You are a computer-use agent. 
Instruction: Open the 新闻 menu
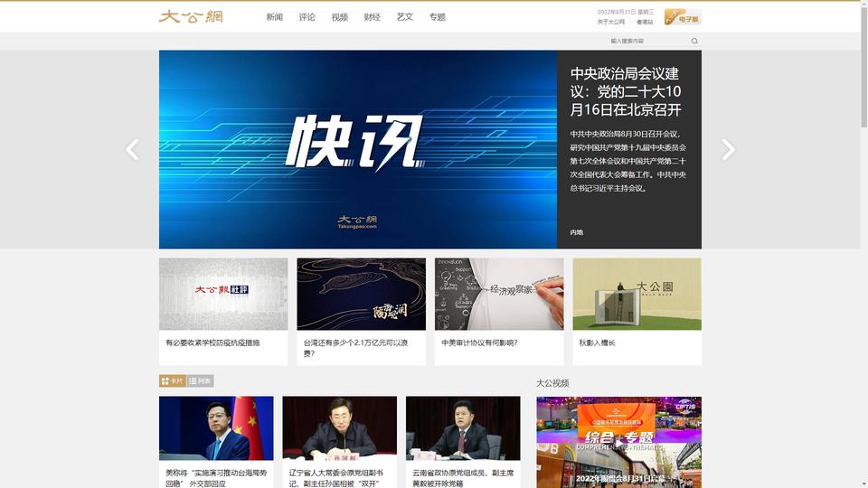(x=274, y=17)
